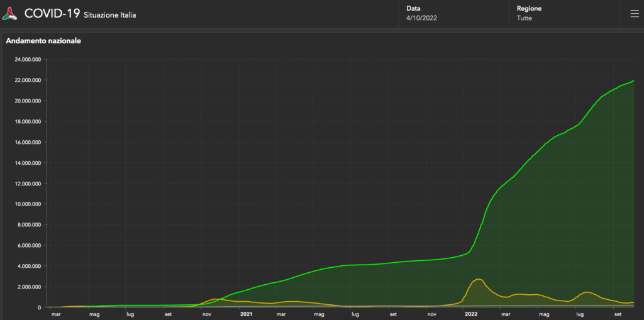Click the yellow curve peak in early 2022
The height and width of the screenshot is (320, 644).
point(478,279)
